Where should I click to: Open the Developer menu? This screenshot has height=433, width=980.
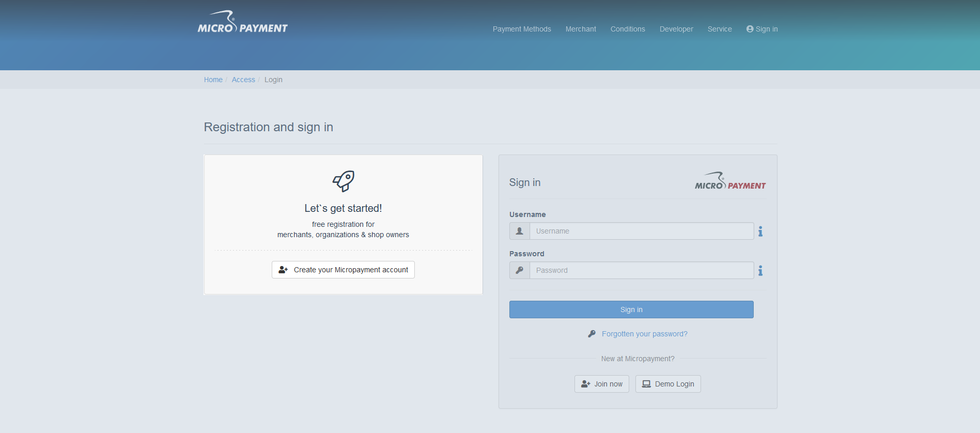tap(676, 29)
